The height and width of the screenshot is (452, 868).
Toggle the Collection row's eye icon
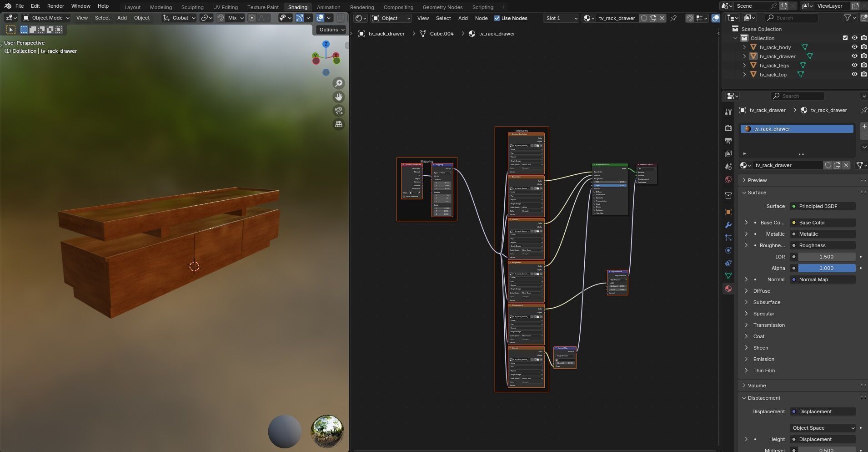pyautogui.click(x=854, y=38)
